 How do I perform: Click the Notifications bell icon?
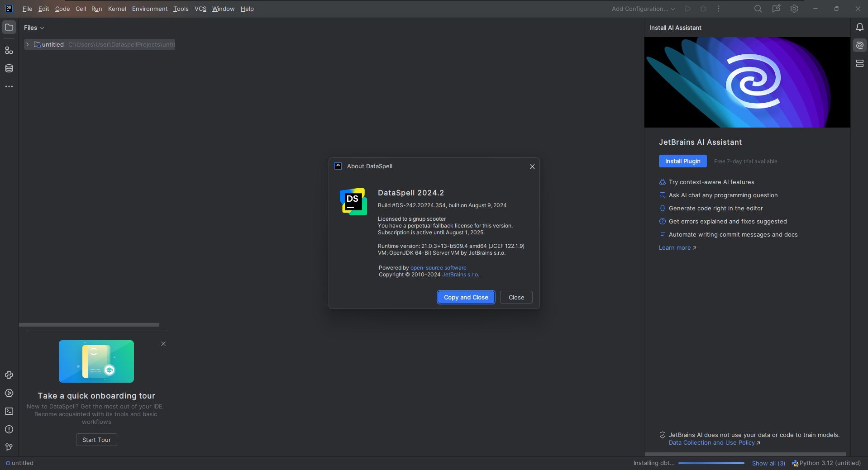coord(859,28)
